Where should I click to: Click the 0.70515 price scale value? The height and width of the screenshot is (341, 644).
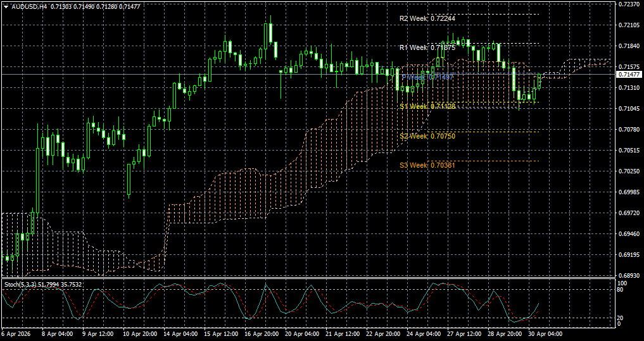[x=629, y=151]
